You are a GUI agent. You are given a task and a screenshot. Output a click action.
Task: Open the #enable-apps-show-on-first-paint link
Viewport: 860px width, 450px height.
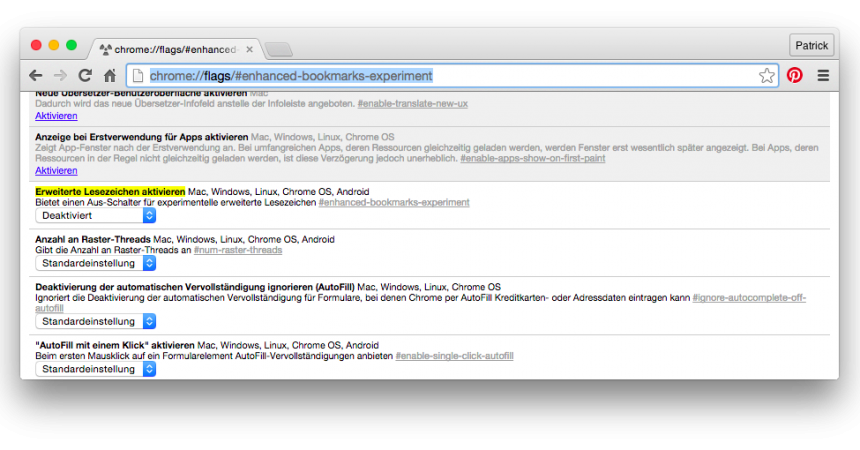[x=533, y=159]
